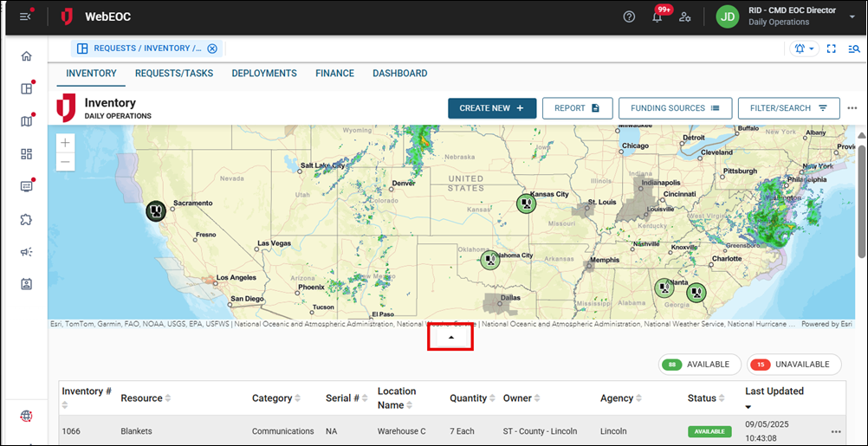Open FUNDING SOURCES
Image resolution: width=868 pixels, height=446 pixels.
tap(676, 108)
